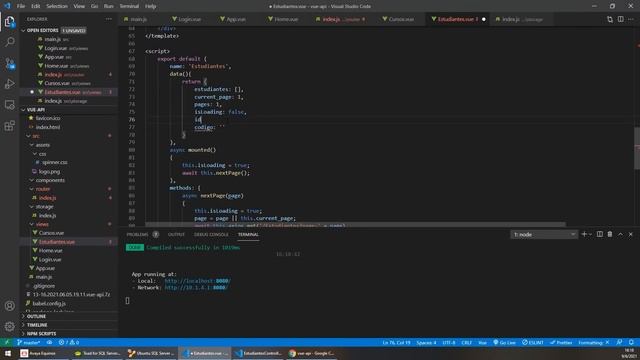Maximize the panel with up chevron
Screen dimensions: 640x360
tap(620, 234)
